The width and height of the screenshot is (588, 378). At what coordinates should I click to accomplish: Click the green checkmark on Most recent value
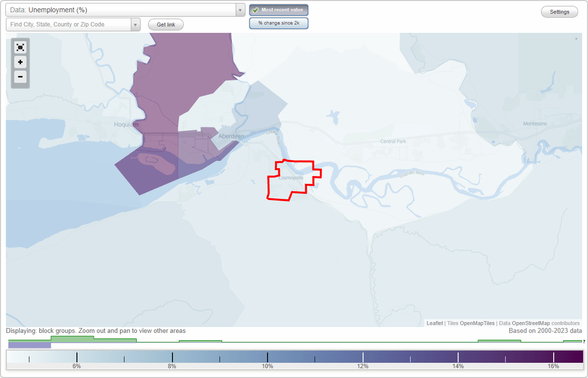(x=255, y=10)
